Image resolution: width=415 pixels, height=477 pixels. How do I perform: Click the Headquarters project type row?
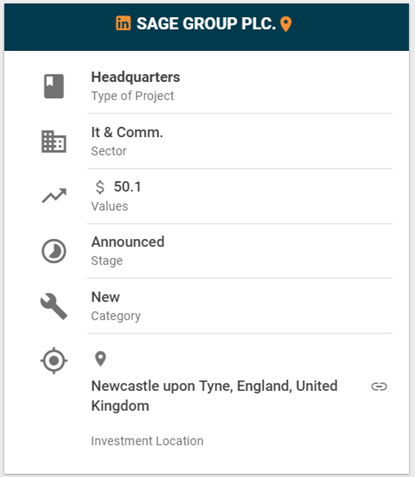point(240,86)
